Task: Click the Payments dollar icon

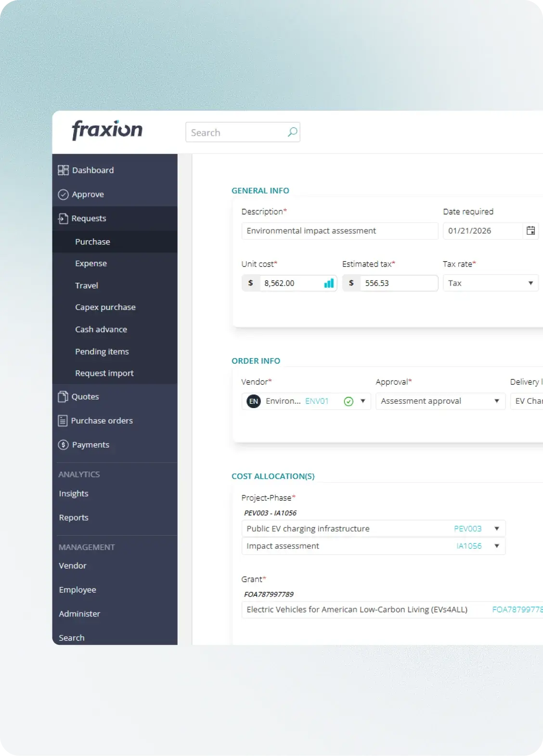Action: pos(63,445)
